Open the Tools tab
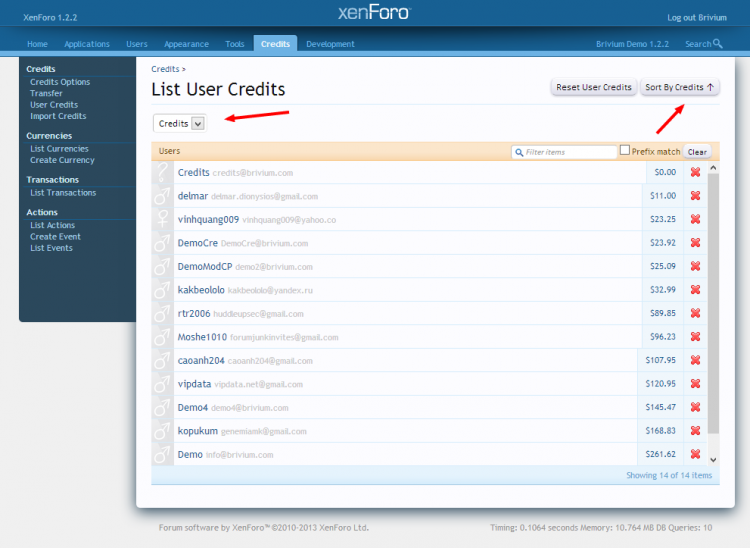This screenshot has width=750, height=548. 235,44
